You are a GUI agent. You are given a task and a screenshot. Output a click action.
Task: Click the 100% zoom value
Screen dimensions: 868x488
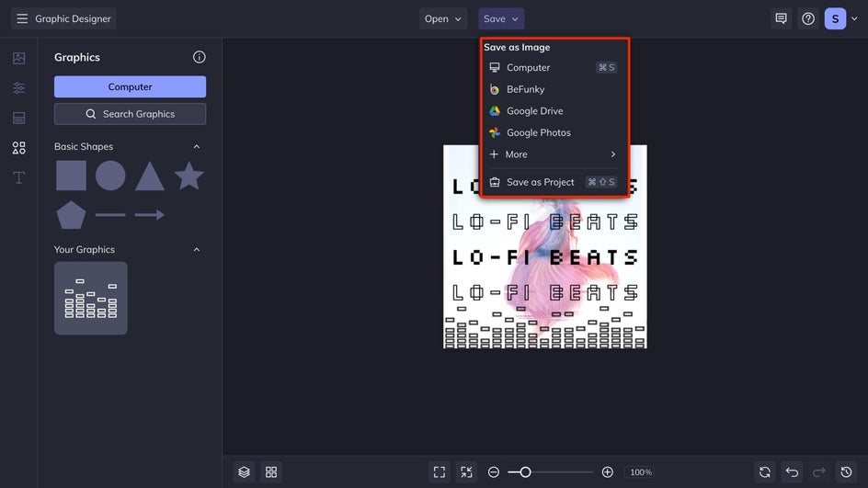(641, 472)
